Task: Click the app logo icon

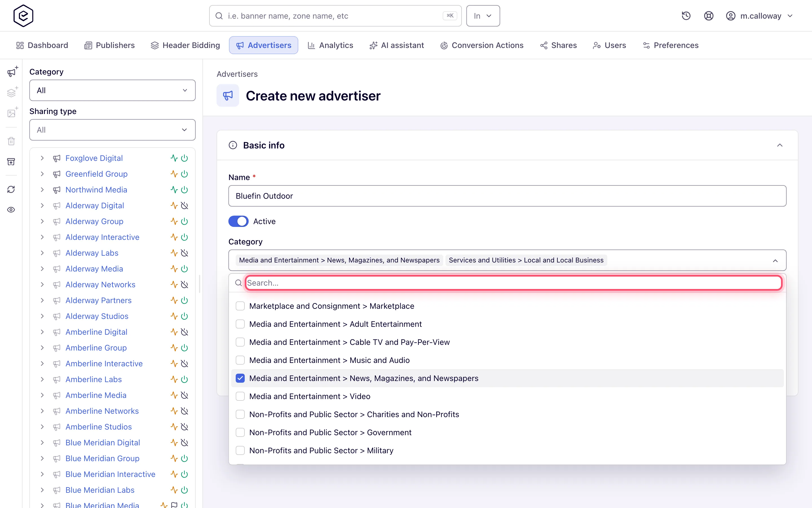Action: (23, 16)
